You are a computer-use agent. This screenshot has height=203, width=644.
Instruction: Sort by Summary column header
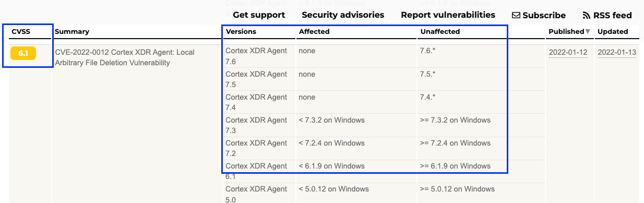point(72,32)
